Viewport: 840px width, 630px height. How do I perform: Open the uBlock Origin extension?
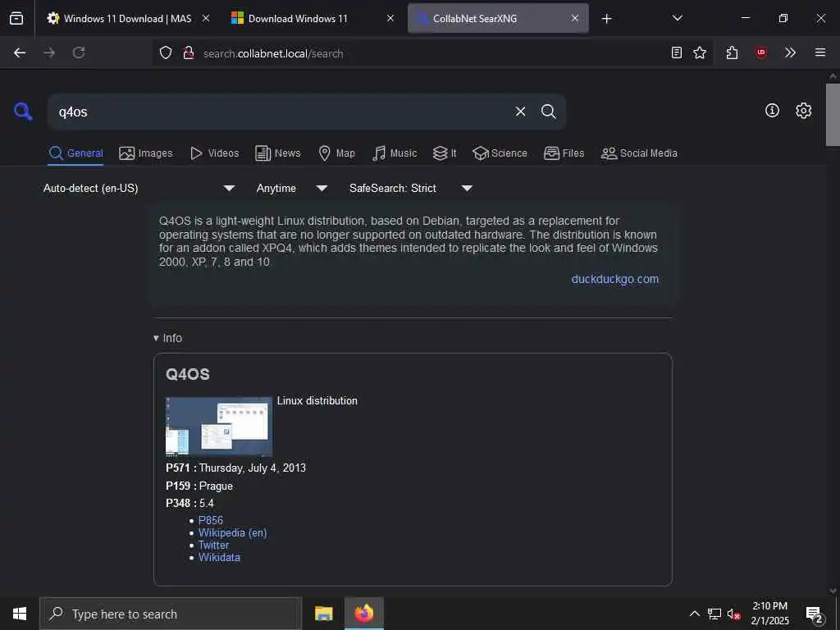click(x=761, y=52)
